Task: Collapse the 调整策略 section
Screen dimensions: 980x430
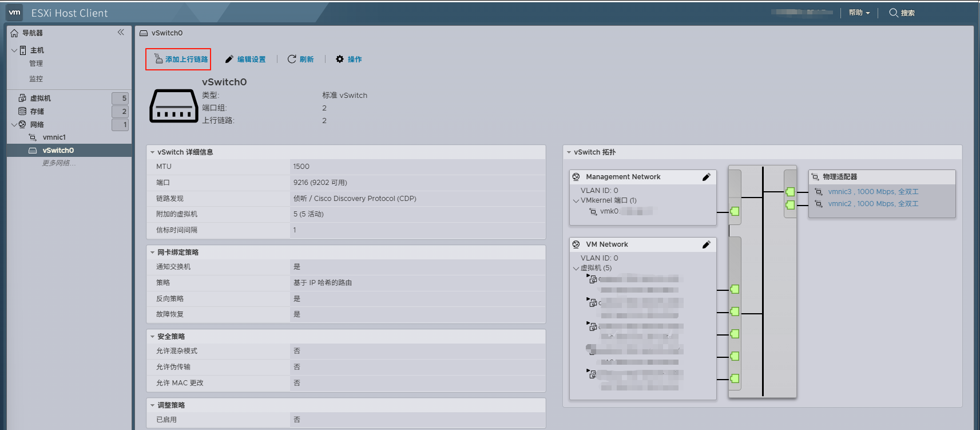Action: coord(152,405)
